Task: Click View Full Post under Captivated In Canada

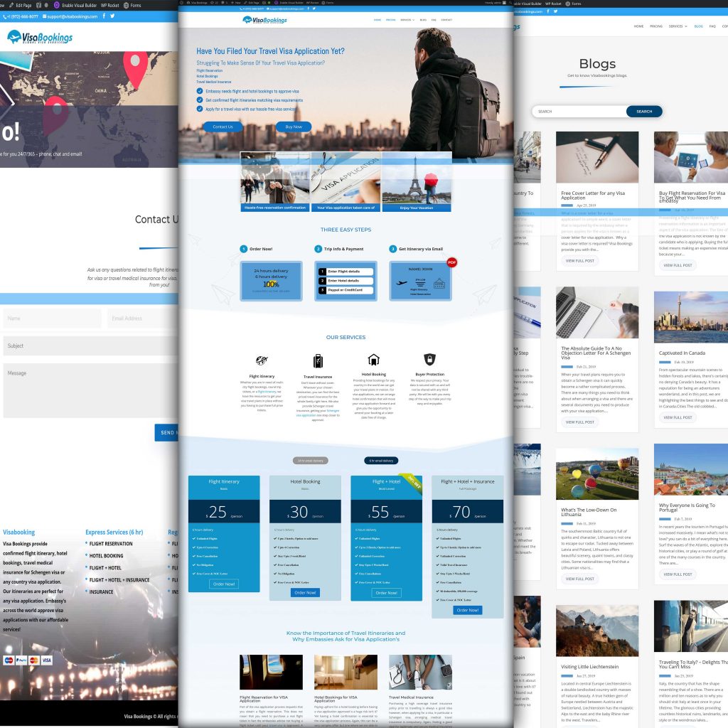Action: 678,417
